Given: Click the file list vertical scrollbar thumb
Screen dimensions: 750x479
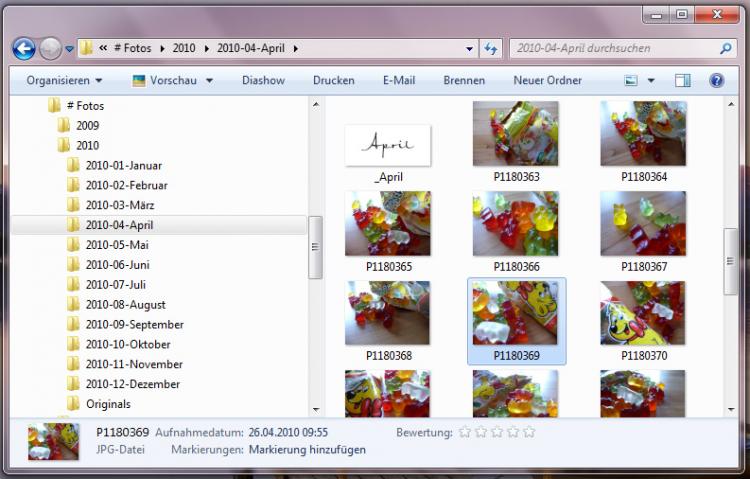Looking at the screenshot, I should [x=731, y=262].
